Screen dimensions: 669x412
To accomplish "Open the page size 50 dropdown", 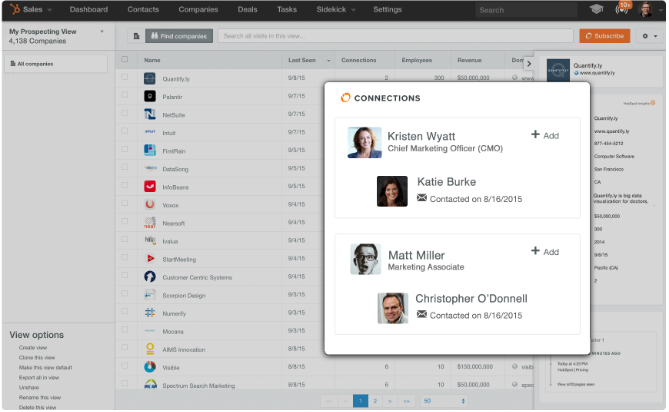I will point(443,400).
